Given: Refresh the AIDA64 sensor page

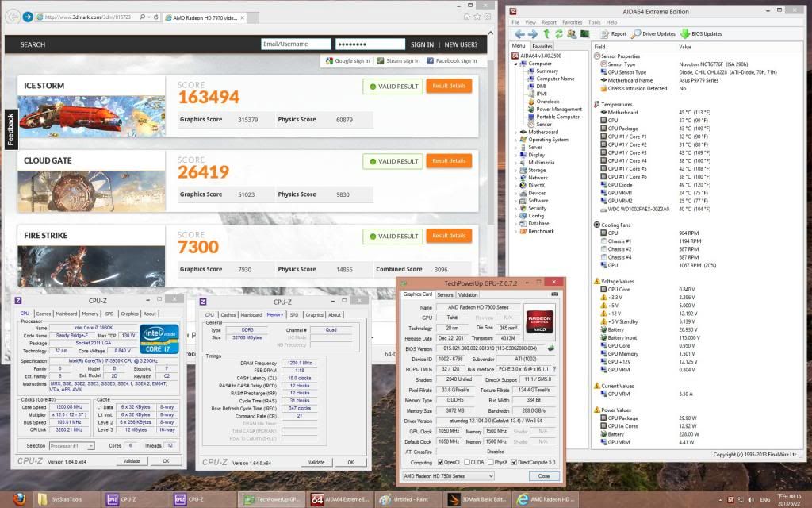Looking at the screenshot, I should point(559,34).
